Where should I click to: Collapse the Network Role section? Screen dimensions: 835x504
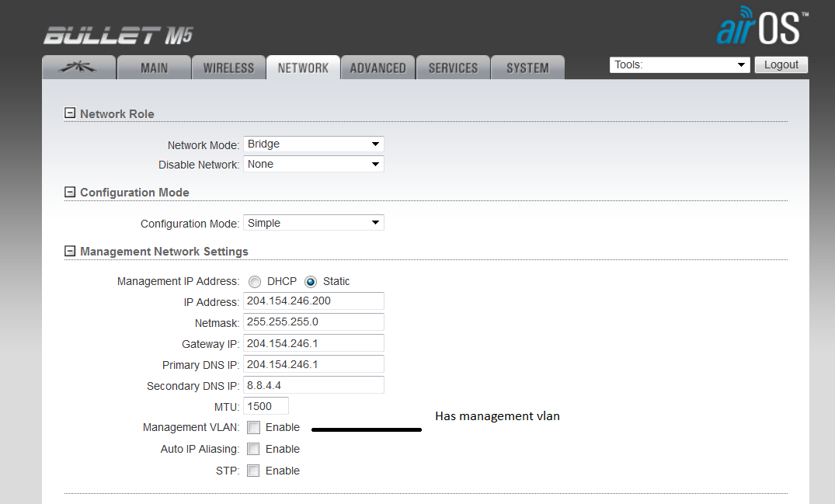tap(70, 113)
